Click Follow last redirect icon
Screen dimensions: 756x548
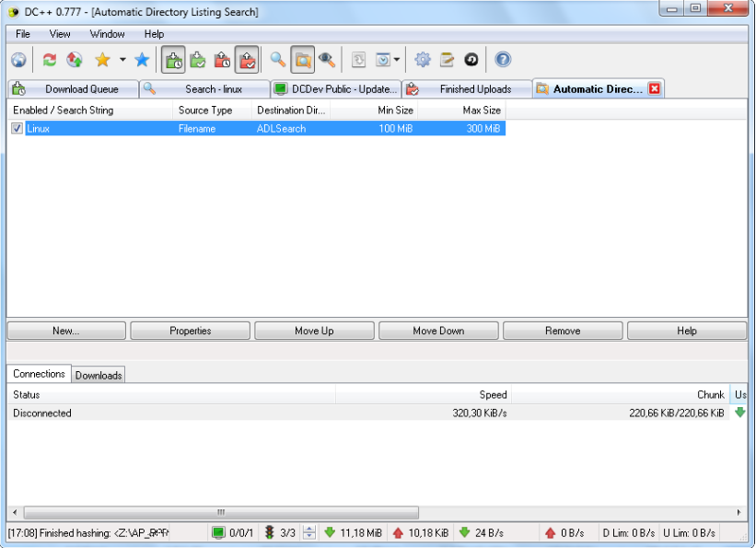(75, 60)
